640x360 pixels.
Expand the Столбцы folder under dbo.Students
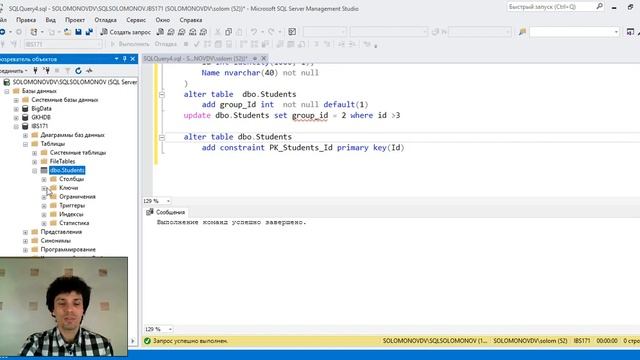(44, 179)
